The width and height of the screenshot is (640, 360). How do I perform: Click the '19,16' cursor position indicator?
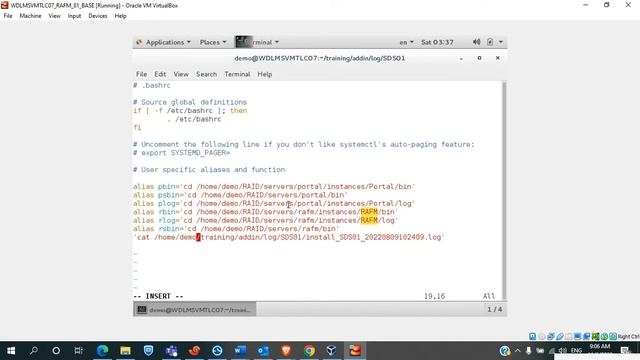pos(434,296)
